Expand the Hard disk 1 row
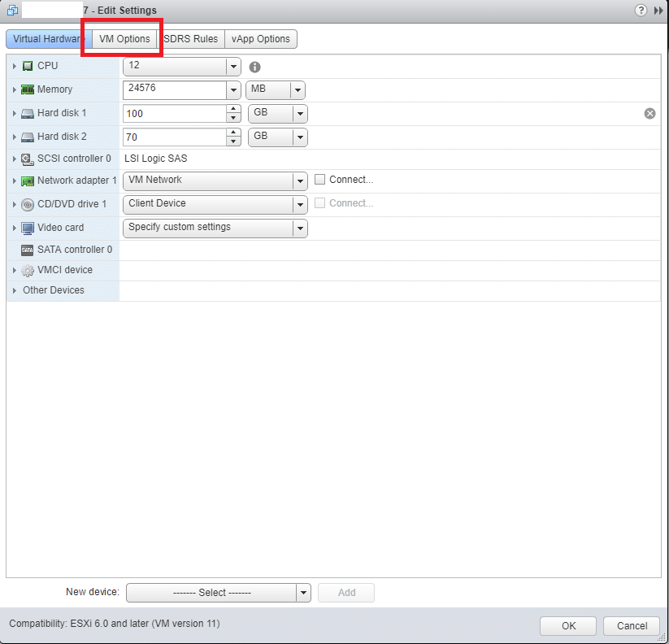The height and width of the screenshot is (644, 669). tap(14, 114)
